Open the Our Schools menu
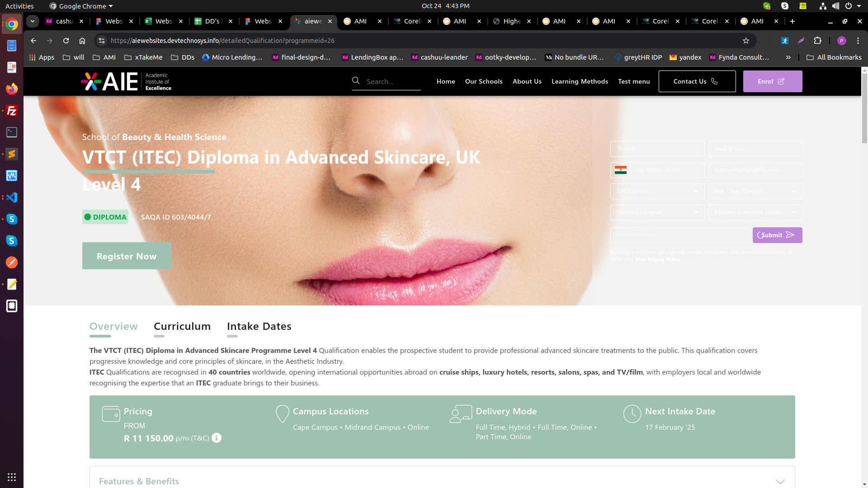The image size is (868, 488). click(484, 81)
